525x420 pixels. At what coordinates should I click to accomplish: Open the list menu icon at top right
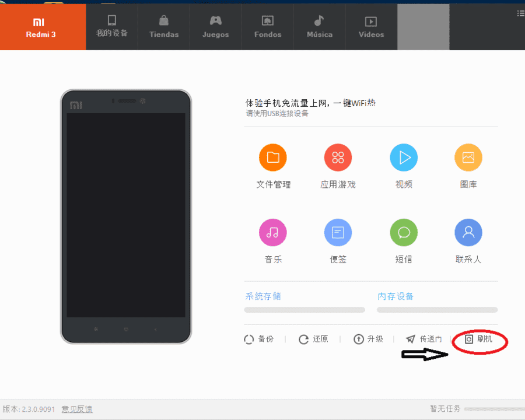click(521, 13)
